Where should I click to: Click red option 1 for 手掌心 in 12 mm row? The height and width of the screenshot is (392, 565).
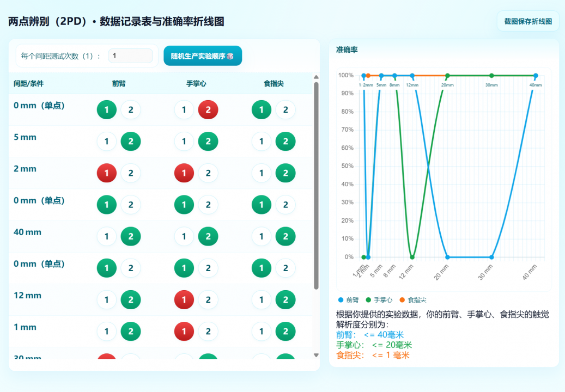(184, 299)
